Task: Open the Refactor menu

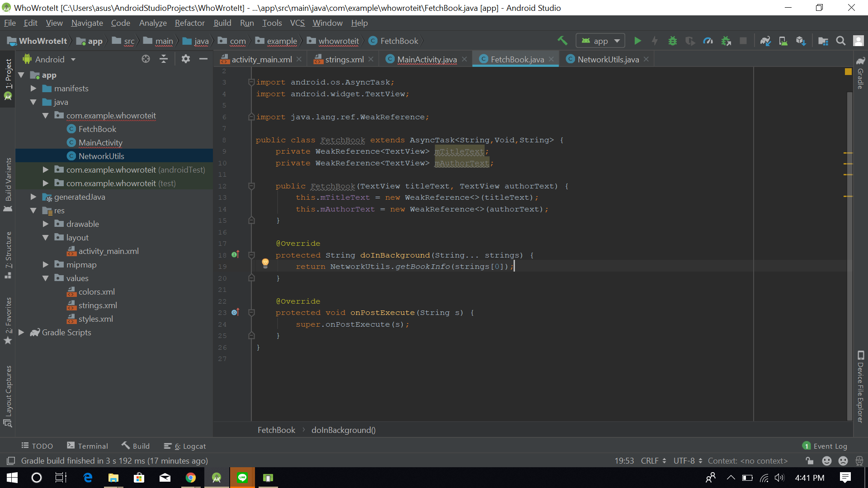Action: [x=189, y=23]
